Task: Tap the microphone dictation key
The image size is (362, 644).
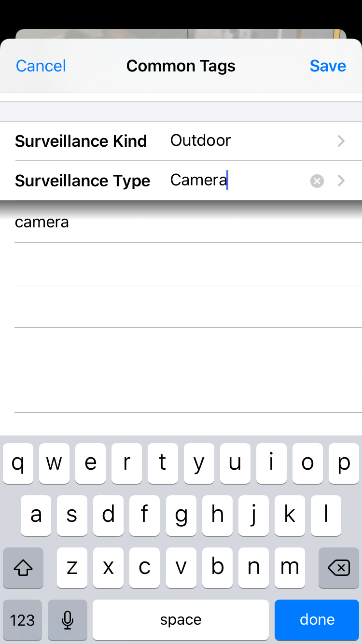Action: 68,620
